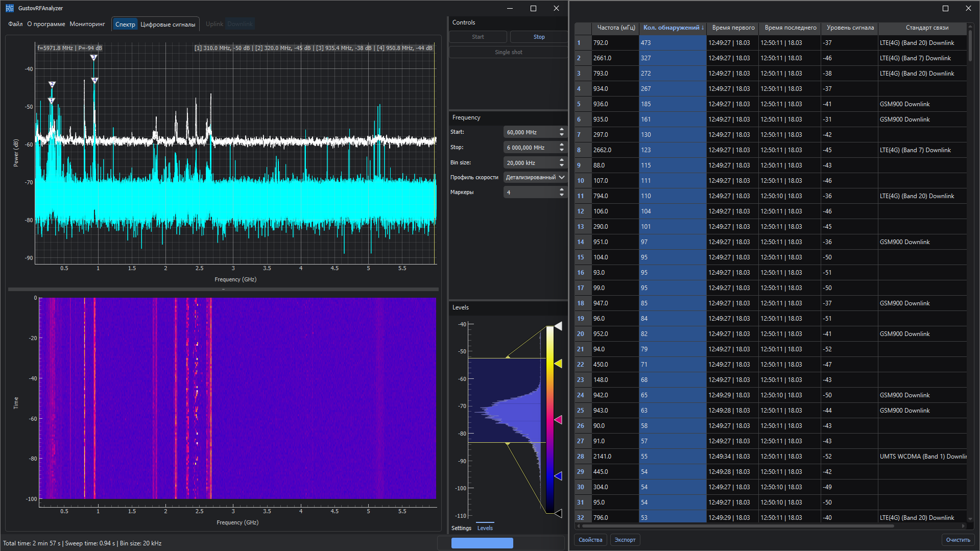Select the magenta gradient level triangle
Screen dimensions: 980x551
pos(558,420)
